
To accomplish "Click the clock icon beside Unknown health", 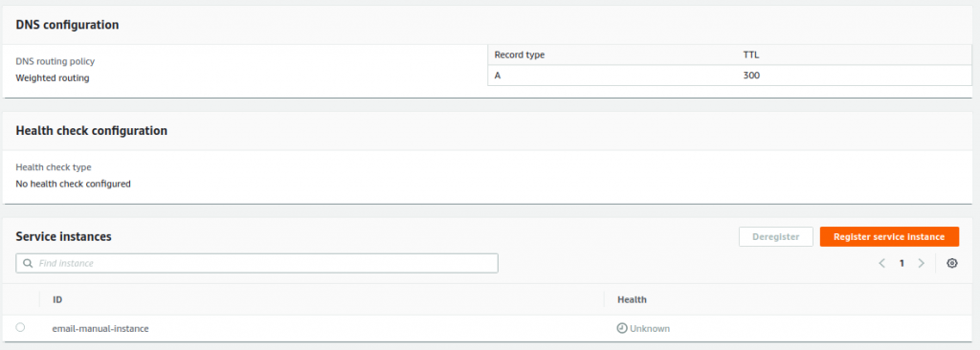I will pos(622,327).
